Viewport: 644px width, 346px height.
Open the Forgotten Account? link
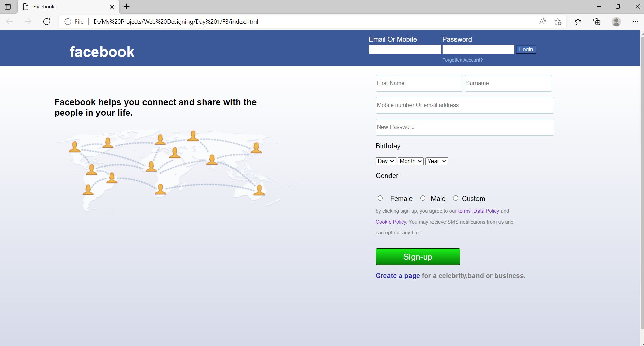point(462,60)
